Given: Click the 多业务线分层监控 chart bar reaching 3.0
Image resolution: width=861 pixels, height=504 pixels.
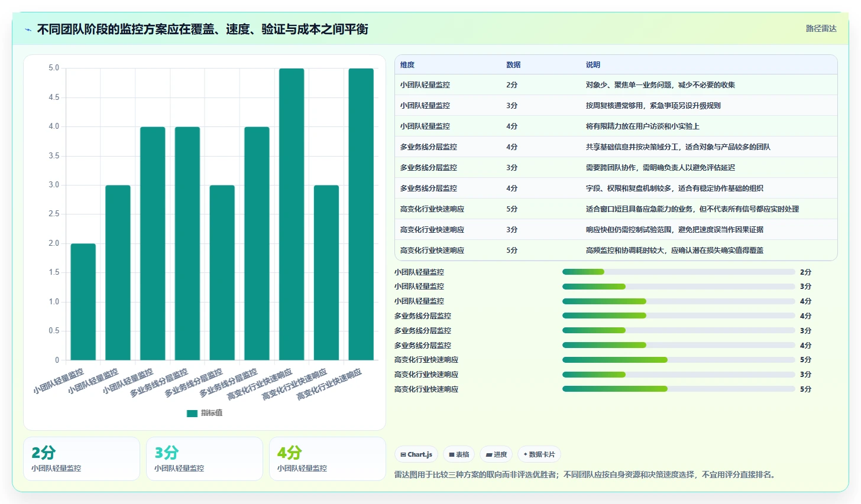Looking at the screenshot, I should point(222,272).
